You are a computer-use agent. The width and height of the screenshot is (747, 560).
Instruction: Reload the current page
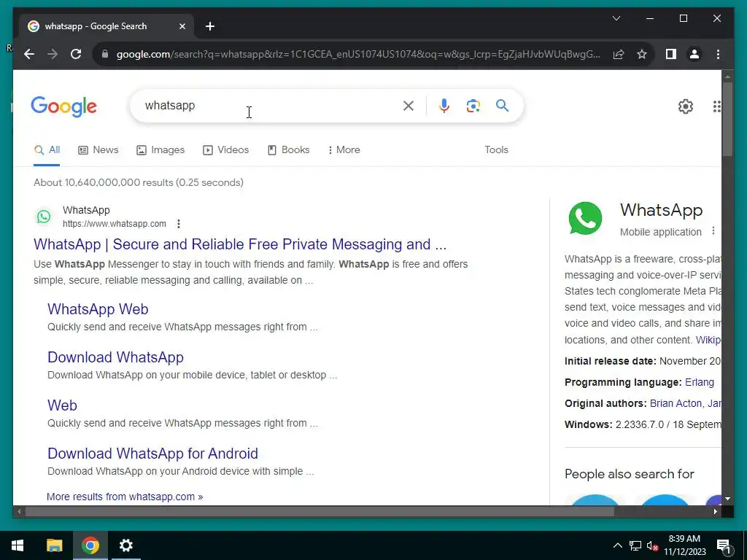pos(76,54)
